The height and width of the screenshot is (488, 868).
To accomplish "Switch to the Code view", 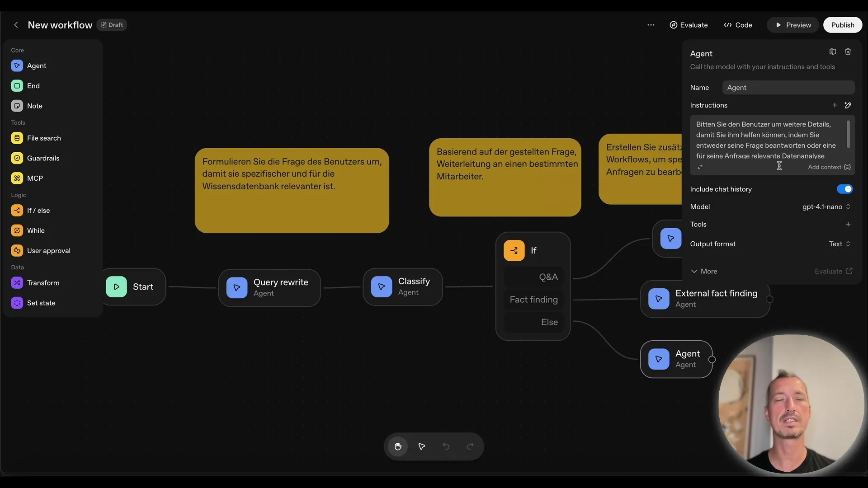I will pos(738,25).
